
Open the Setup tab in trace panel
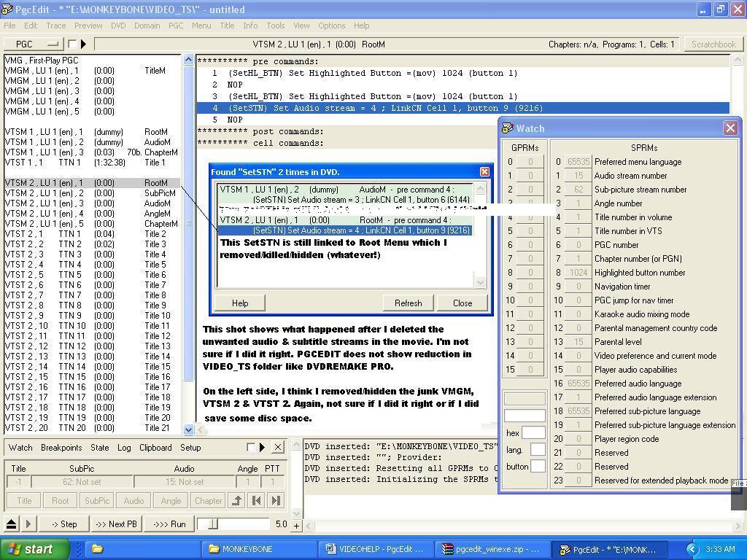coord(190,448)
